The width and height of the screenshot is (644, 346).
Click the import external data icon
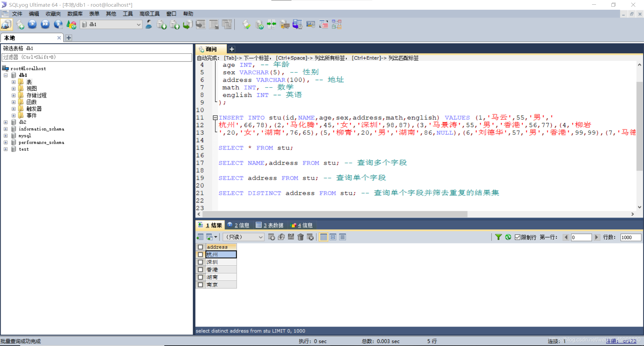click(162, 24)
